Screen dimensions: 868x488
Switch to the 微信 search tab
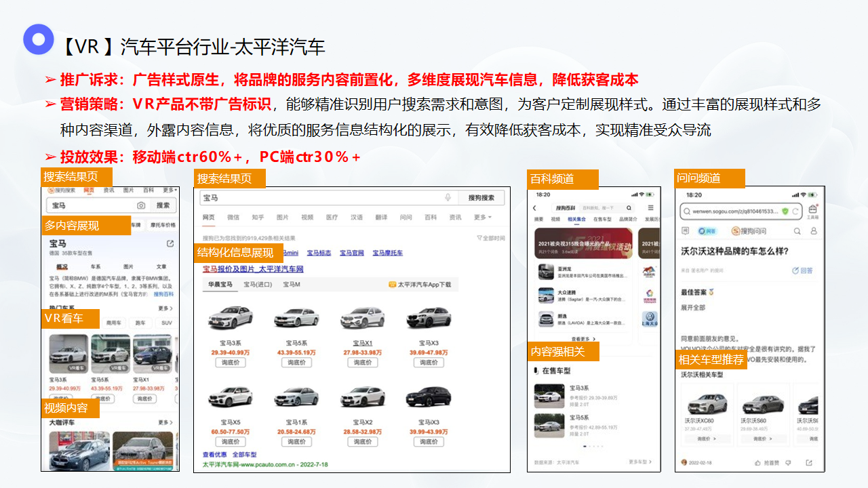click(x=233, y=218)
